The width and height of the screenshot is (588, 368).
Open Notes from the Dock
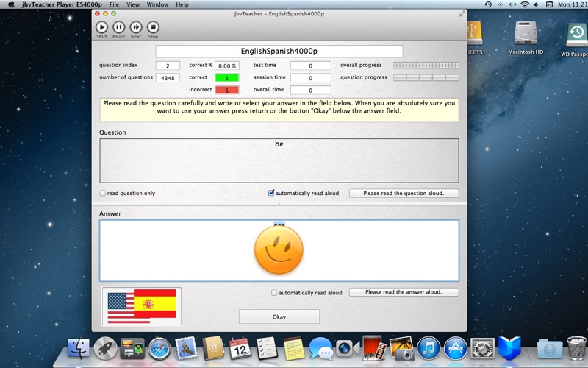(x=294, y=349)
